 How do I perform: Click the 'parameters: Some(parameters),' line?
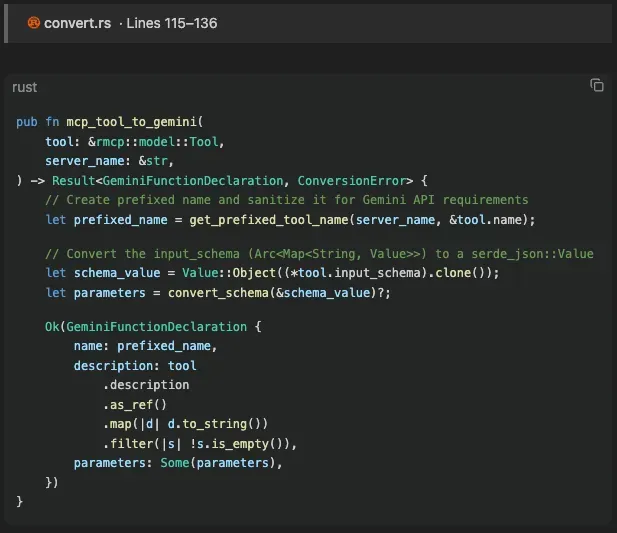tap(178, 463)
